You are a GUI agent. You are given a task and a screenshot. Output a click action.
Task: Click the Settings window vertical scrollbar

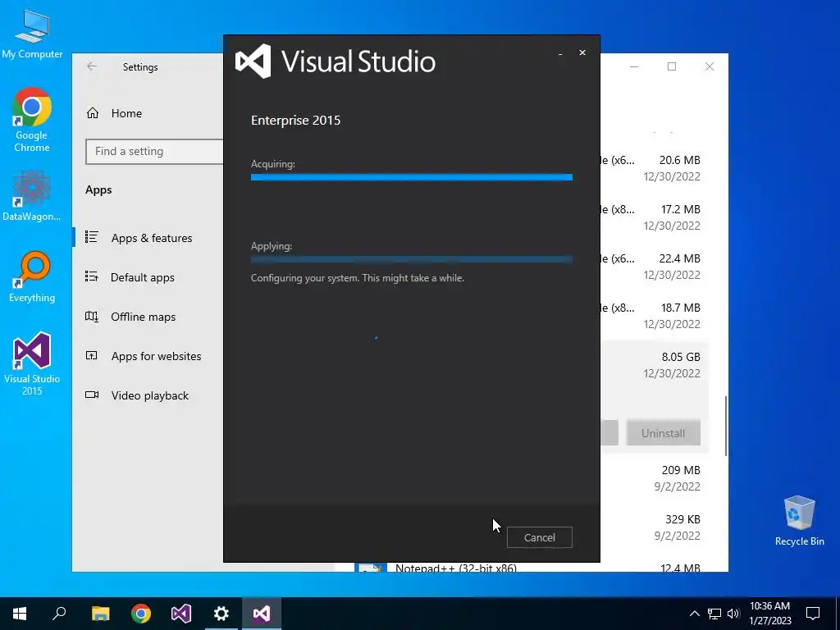click(726, 426)
